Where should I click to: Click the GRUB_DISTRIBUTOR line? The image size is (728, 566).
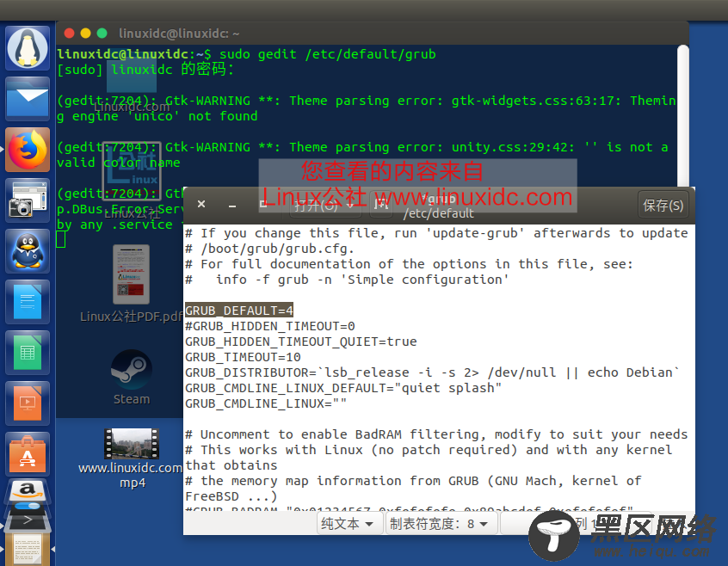point(432,372)
